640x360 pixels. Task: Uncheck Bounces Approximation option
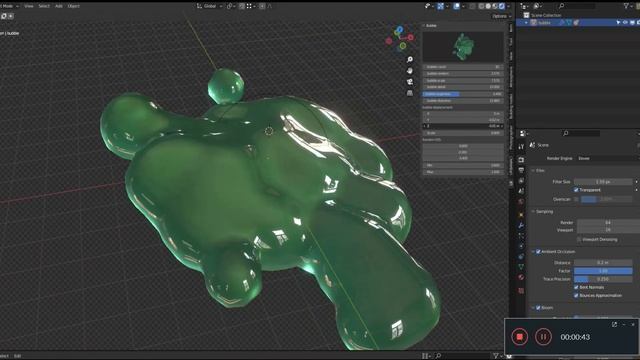click(576, 296)
